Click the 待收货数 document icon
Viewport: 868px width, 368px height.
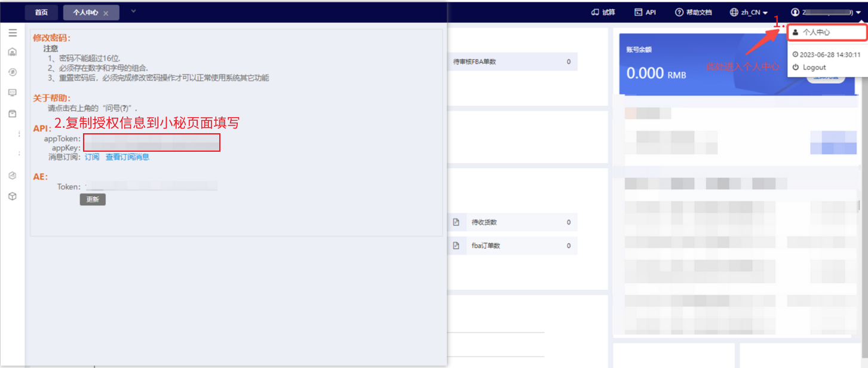(456, 222)
